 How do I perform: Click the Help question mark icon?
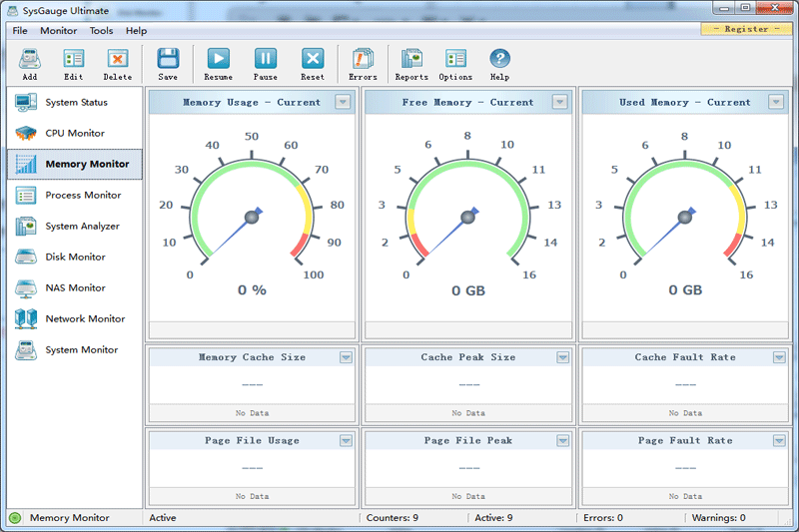coord(500,59)
